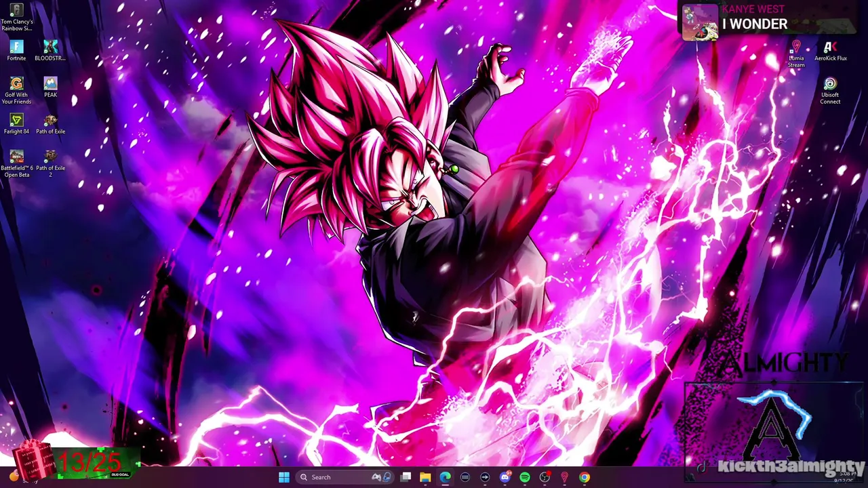Viewport: 868px width, 488px height.
Task: Select the Path of Exile desktop shortcut
Action: [x=50, y=124]
